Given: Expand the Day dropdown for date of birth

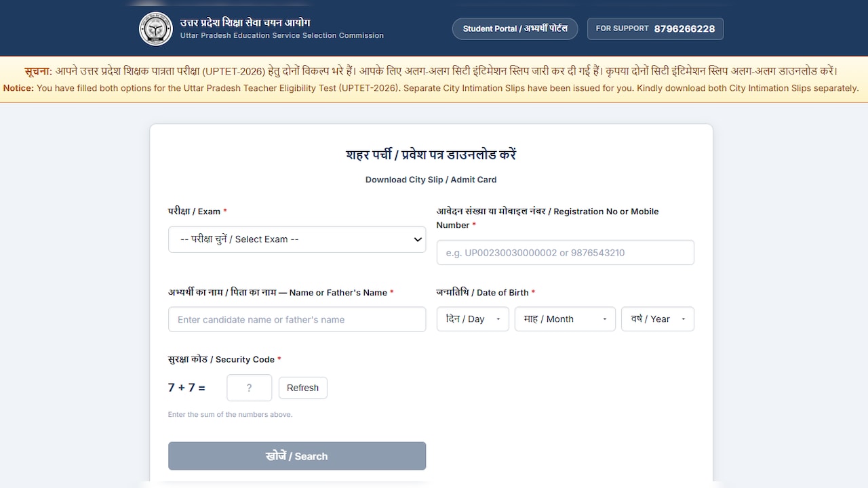Looking at the screenshot, I should click(473, 319).
